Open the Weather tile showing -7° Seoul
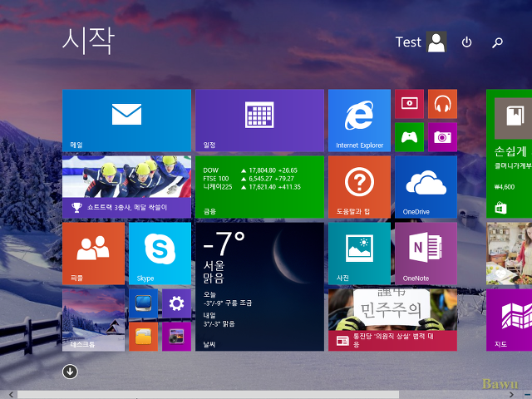Viewport: 532px width, 399px height. point(259,287)
